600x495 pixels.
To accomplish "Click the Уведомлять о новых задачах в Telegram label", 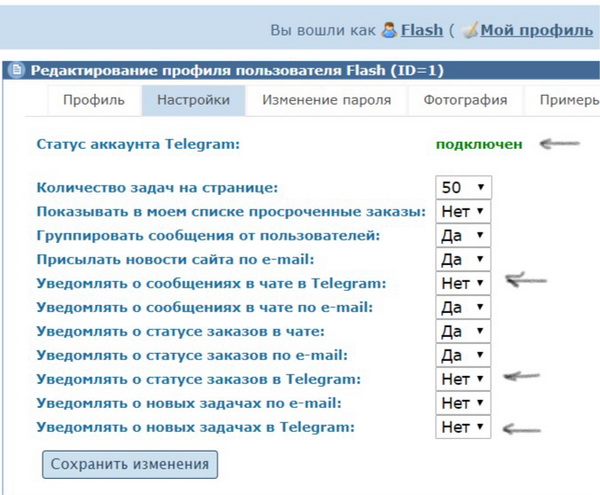I will tap(196, 427).
